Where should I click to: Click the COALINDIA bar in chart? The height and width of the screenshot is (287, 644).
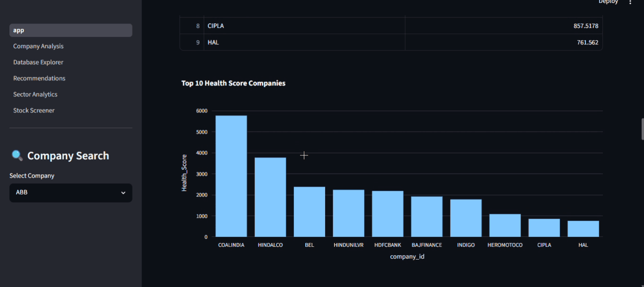tap(231, 176)
